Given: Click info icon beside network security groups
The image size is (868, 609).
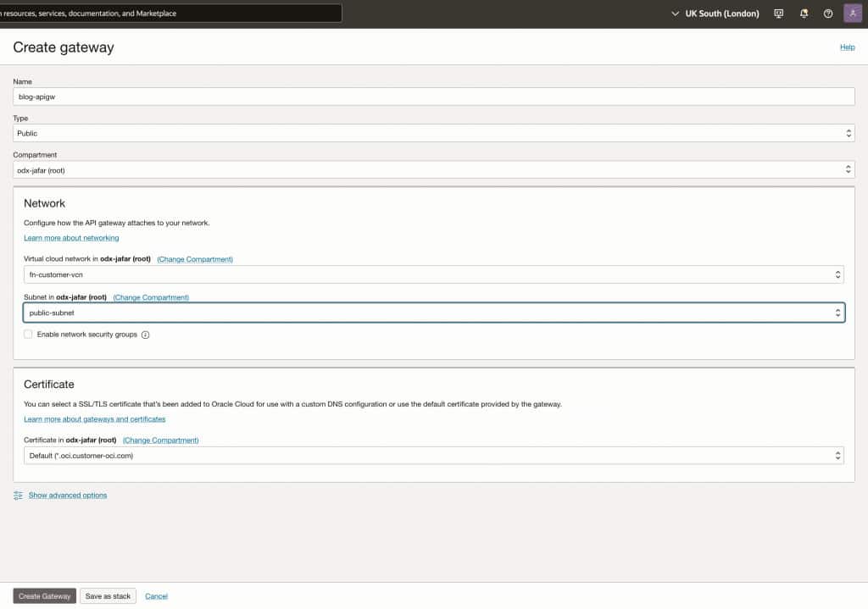Looking at the screenshot, I should tap(146, 335).
